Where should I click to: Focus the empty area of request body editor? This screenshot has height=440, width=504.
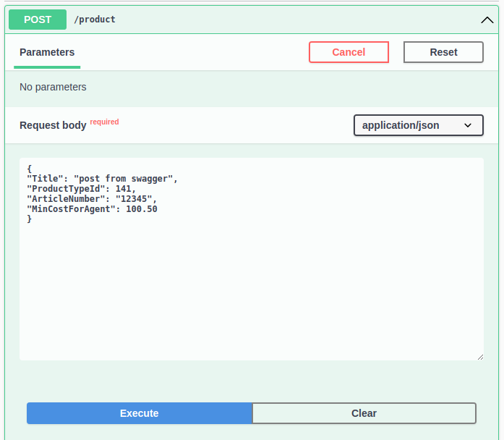click(x=251, y=289)
